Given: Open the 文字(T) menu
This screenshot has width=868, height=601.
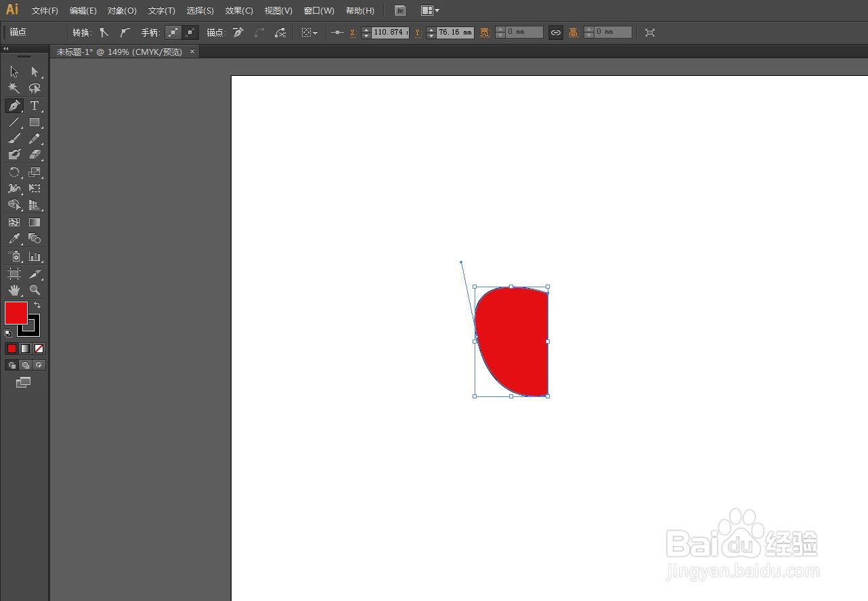Looking at the screenshot, I should point(161,11).
